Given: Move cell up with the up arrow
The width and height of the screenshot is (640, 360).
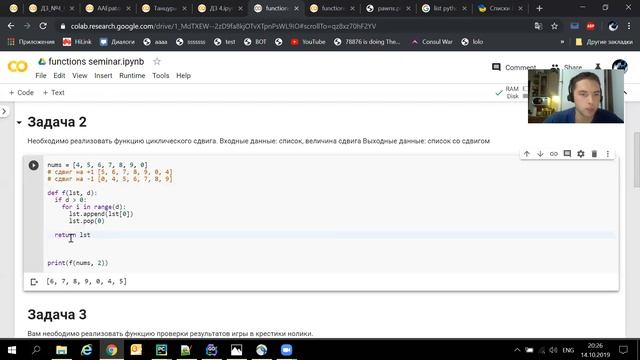Looking at the screenshot, I should pos(527,154).
